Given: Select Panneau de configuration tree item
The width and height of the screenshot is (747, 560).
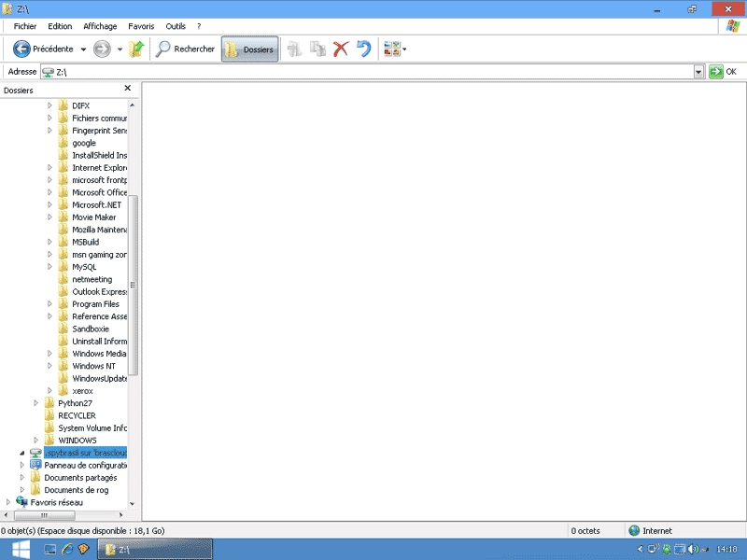Looking at the screenshot, I should pos(85,465).
